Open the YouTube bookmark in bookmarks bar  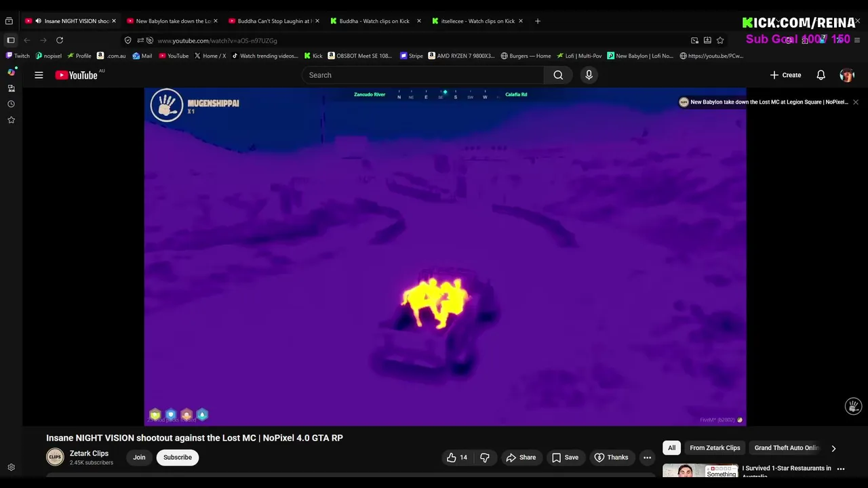pos(174,56)
